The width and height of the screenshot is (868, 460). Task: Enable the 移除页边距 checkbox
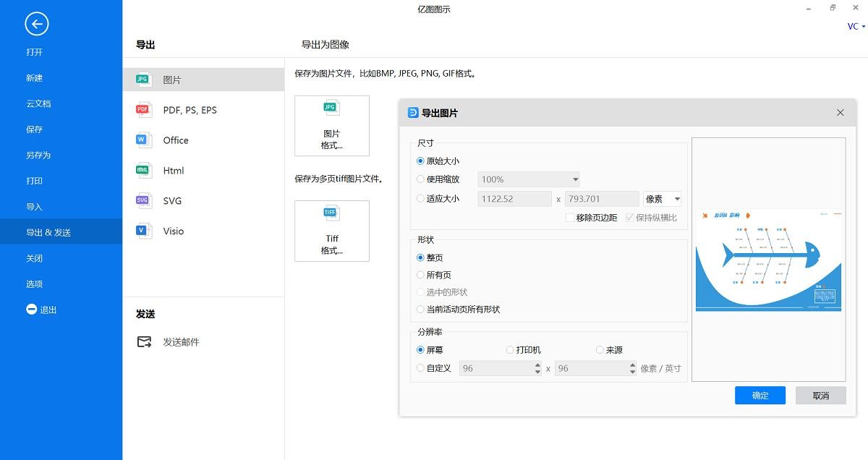571,218
